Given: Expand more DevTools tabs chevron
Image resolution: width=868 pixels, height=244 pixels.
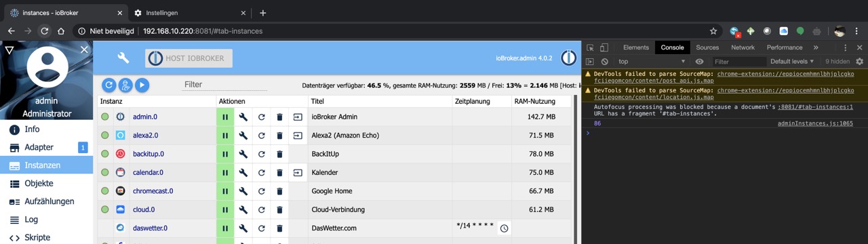Looking at the screenshot, I should (816, 47).
